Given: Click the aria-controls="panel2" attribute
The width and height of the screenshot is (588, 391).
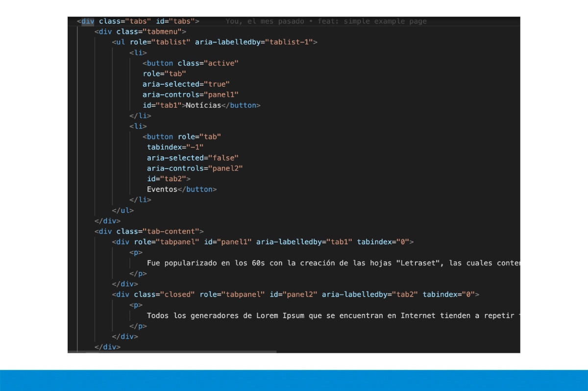Looking at the screenshot, I should point(195,168).
